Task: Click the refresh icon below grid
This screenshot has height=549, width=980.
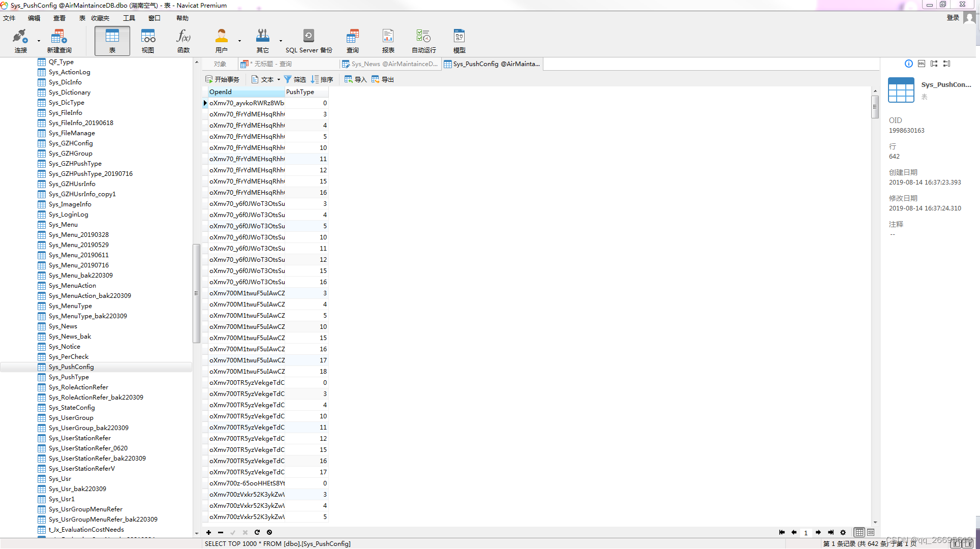Action: click(x=257, y=532)
